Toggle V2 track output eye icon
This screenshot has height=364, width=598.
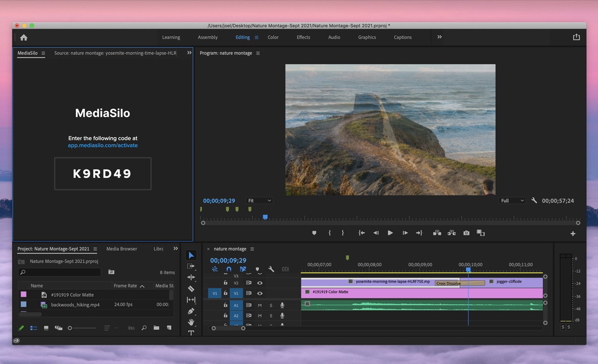click(x=260, y=283)
